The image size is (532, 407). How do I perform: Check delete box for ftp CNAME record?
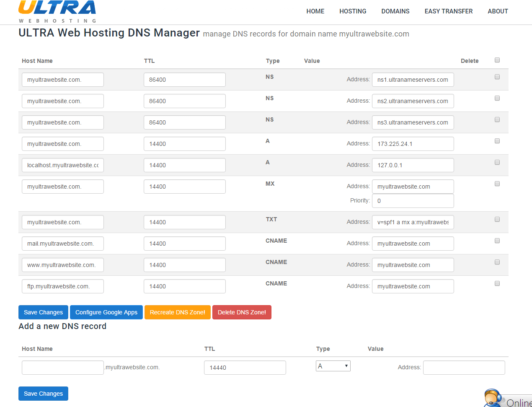(x=497, y=283)
